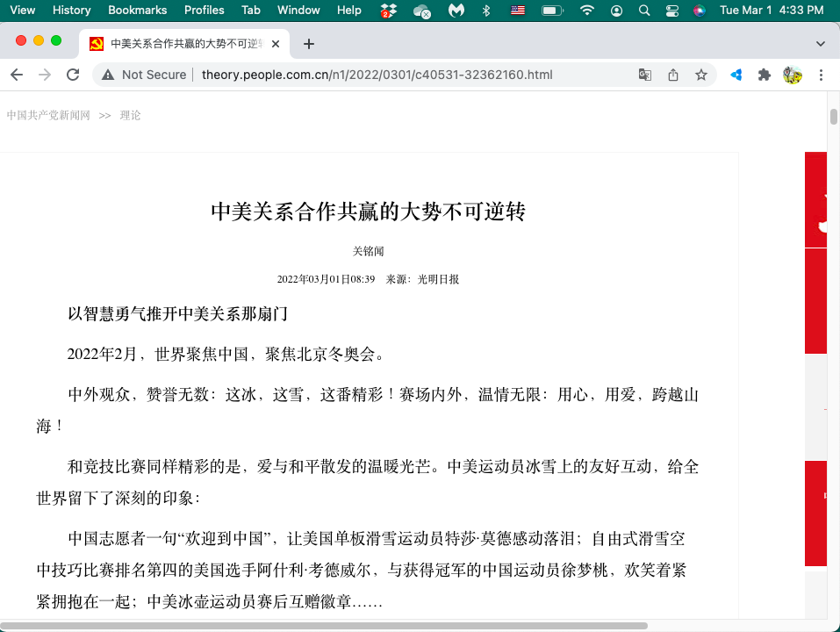Reload the current page
The image size is (840, 632).
click(x=73, y=75)
